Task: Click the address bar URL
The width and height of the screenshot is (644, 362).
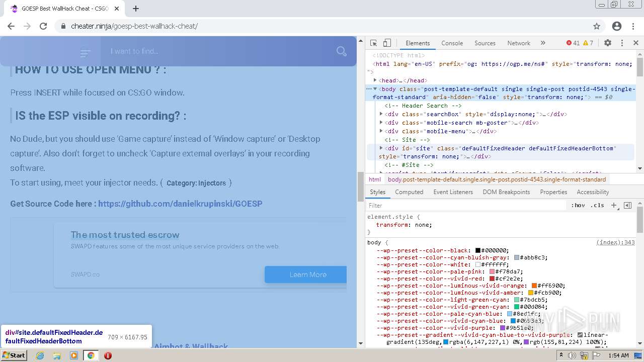Action: pos(134,26)
